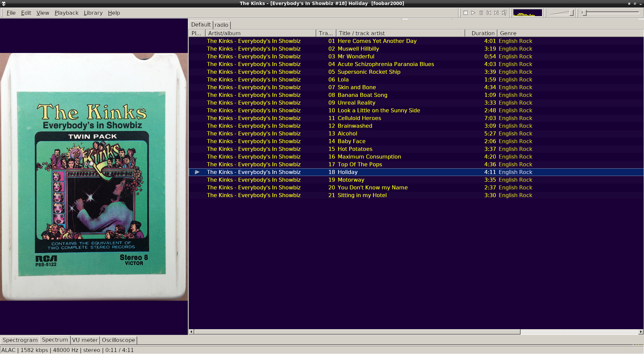Select track 06 Lola
Viewport: 644px width, 354px height.
click(416, 79)
